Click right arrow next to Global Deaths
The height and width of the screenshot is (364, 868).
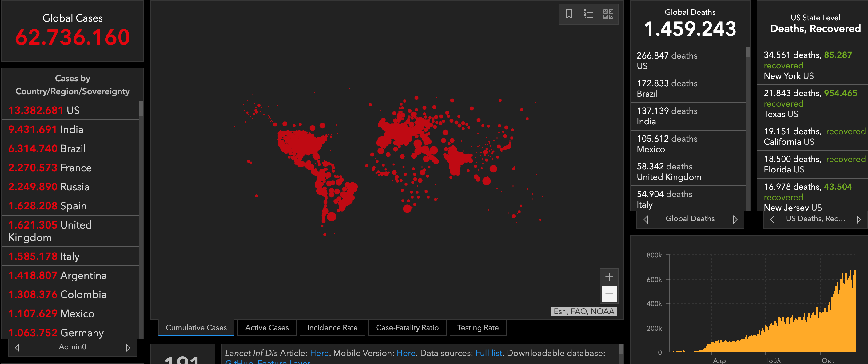point(735,219)
